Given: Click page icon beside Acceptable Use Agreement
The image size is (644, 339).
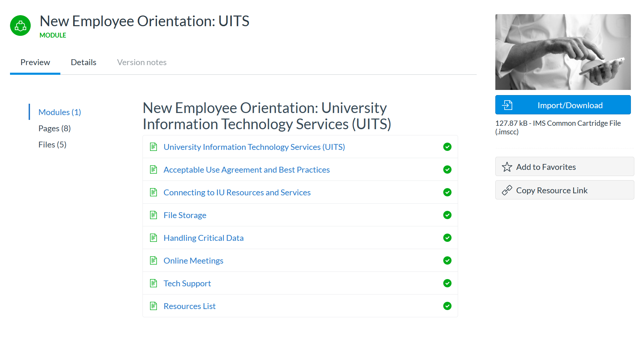Looking at the screenshot, I should [153, 169].
